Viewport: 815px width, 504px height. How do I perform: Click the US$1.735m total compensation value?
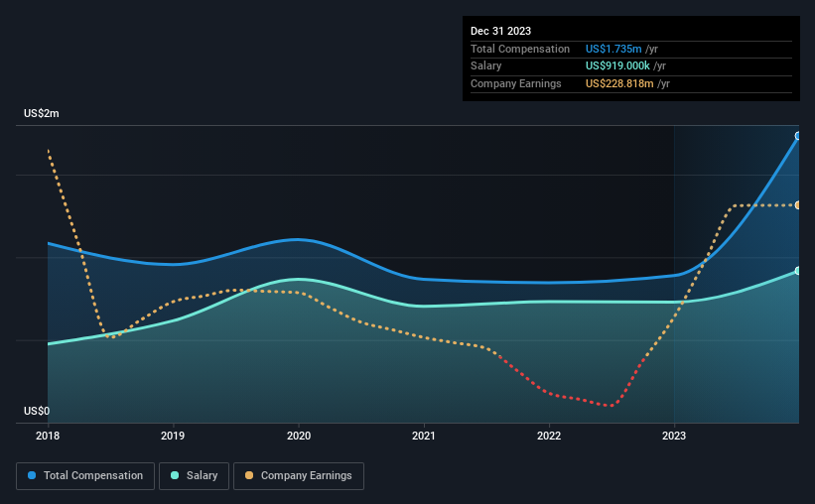click(613, 49)
